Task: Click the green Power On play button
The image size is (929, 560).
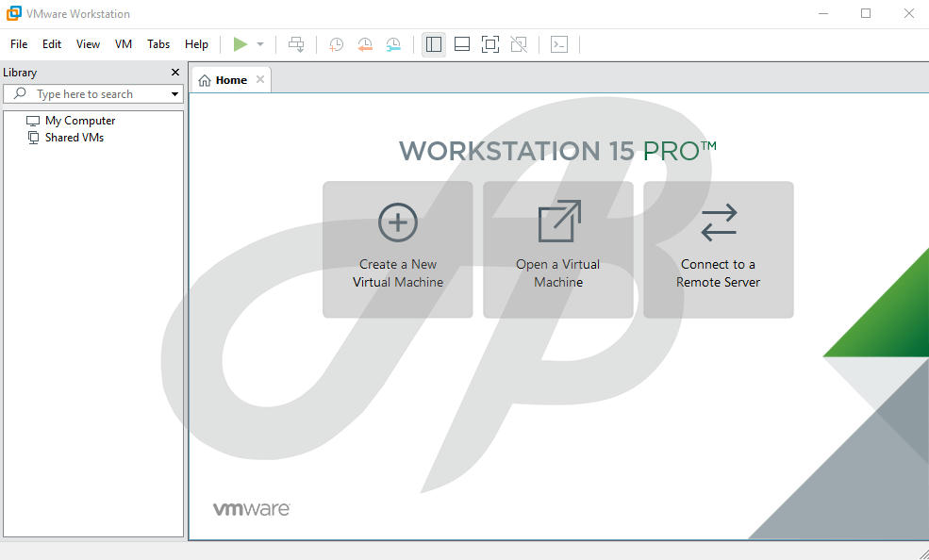Action: click(x=240, y=44)
